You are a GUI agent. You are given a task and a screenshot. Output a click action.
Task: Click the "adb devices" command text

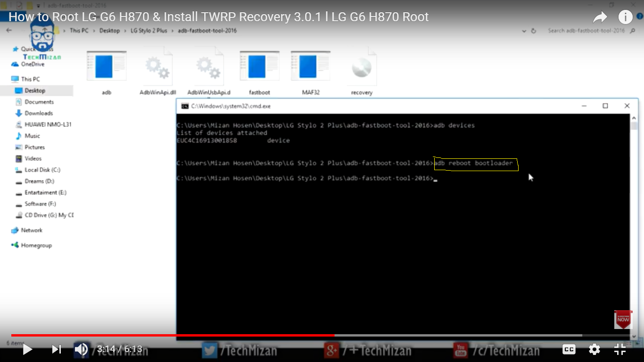[x=454, y=125]
